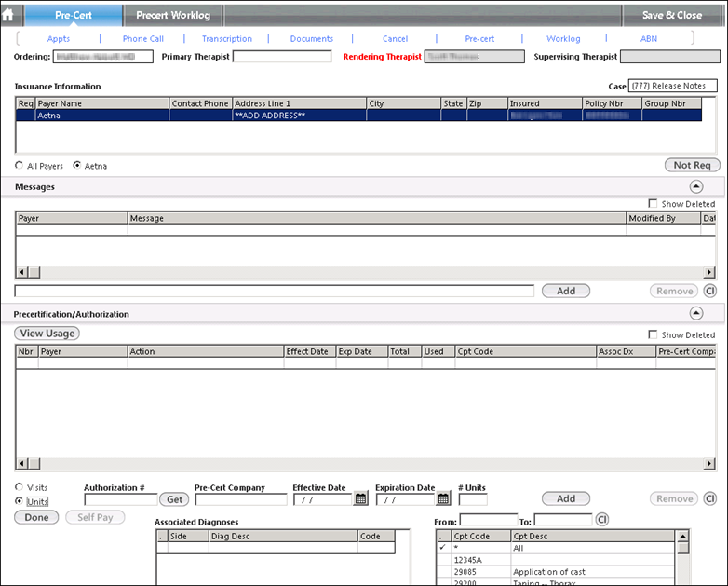Select the All Payers radio option
The image size is (728, 586).
(x=19, y=166)
